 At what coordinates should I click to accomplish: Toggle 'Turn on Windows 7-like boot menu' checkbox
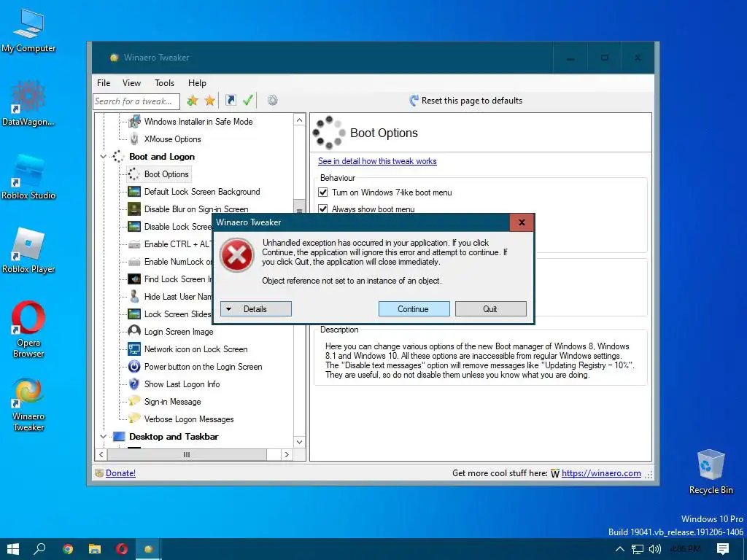pyautogui.click(x=323, y=192)
